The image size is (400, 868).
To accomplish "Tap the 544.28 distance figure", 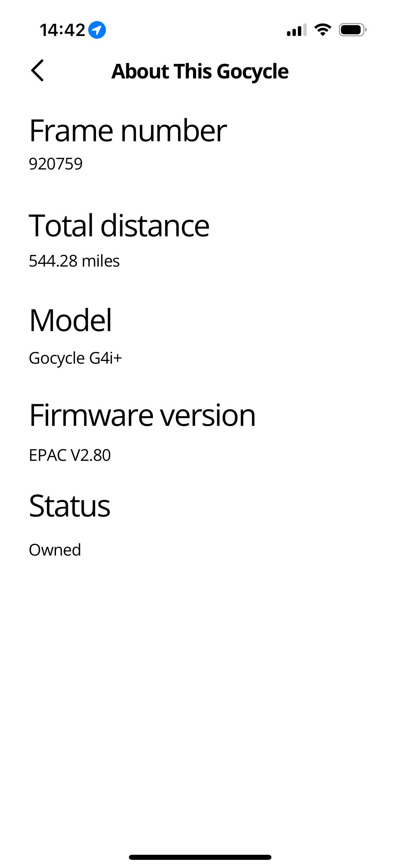I will click(53, 261).
